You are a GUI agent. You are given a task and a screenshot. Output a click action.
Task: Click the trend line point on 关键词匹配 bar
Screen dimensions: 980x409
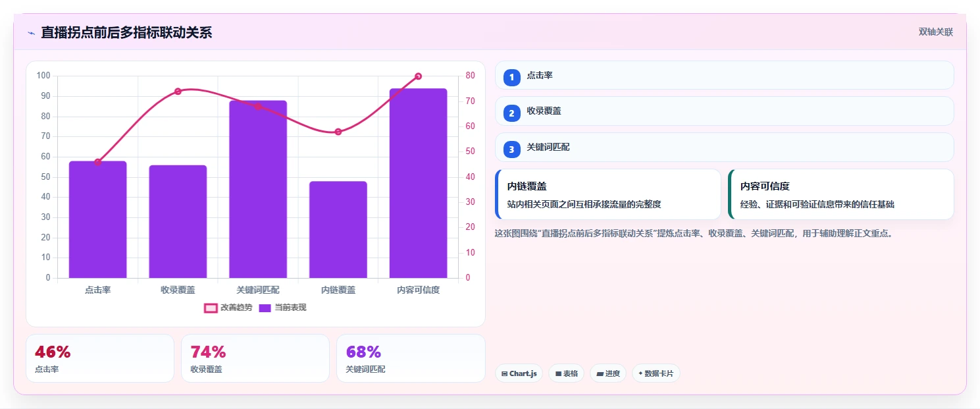(258, 106)
